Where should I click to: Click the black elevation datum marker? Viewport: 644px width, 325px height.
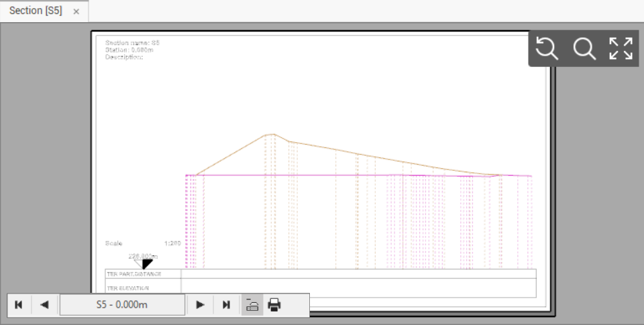pyautogui.click(x=147, y=264)
